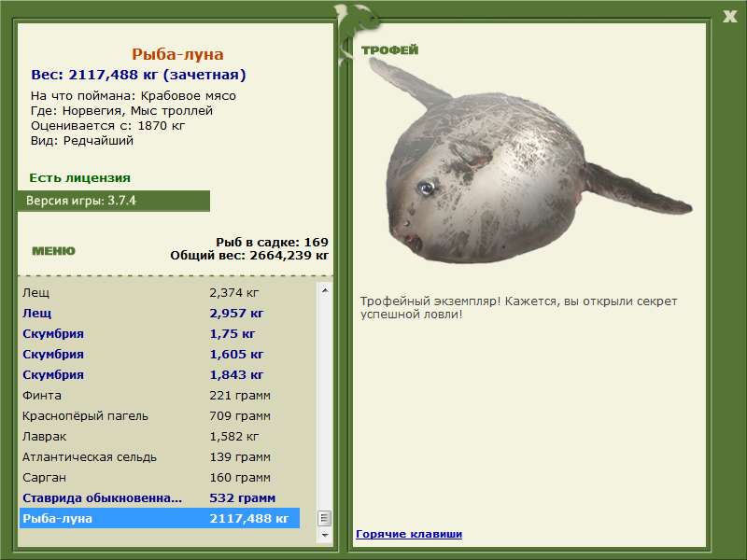This screenshot has height=560, width=747.
Task: Select the Скумбрия 1,75 кг entry
Action: (160, 333)
